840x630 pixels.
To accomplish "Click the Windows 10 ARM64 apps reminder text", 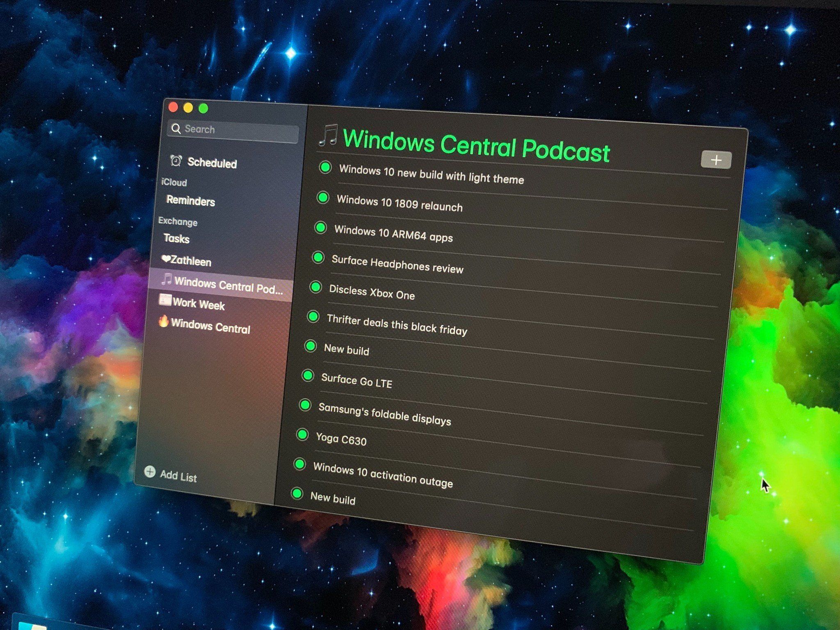I will (393, 234).
